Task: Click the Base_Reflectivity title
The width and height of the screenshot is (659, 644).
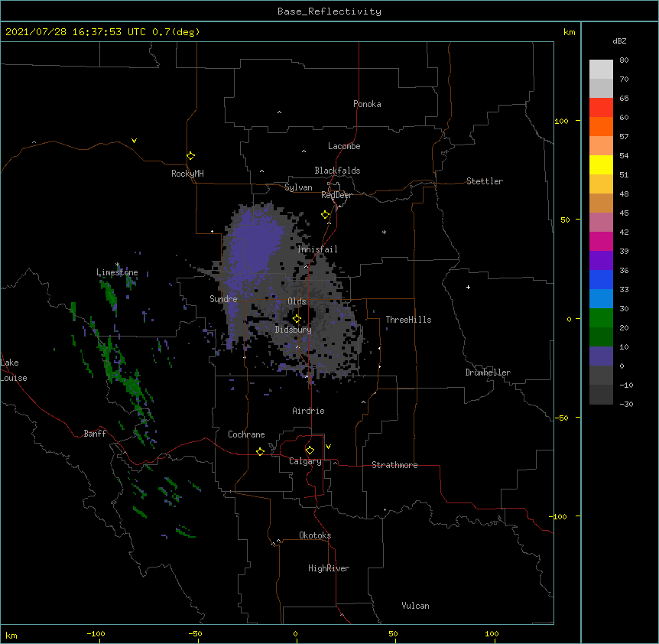Action: click(x=329, y=11)
